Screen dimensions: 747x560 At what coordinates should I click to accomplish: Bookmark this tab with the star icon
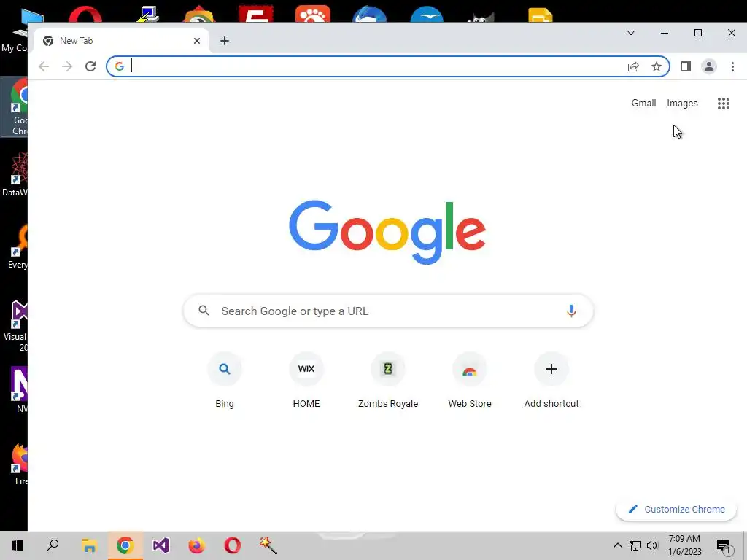pos(657,66)
